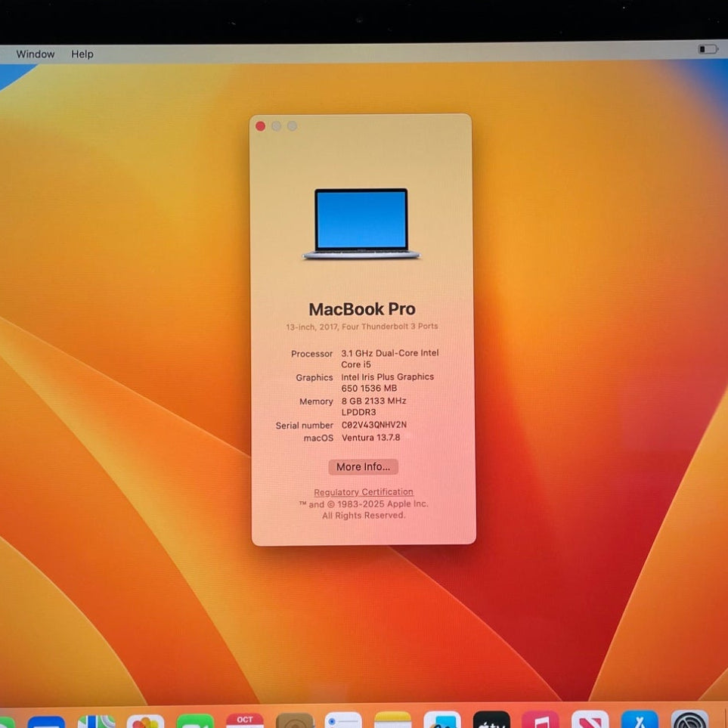Image resolution: width=728 pixels, height=728 pixels.
Task: Launch Reminders from the dock
Action: pos(344,720)
